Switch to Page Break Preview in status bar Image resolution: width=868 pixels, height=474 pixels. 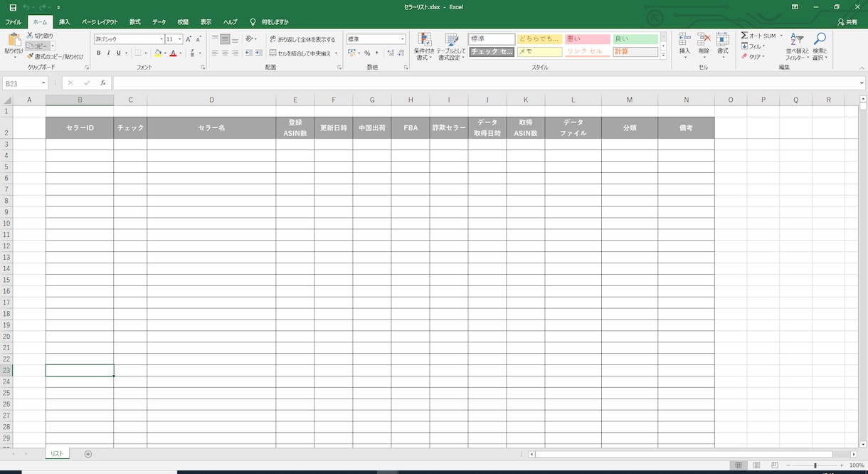774,465
